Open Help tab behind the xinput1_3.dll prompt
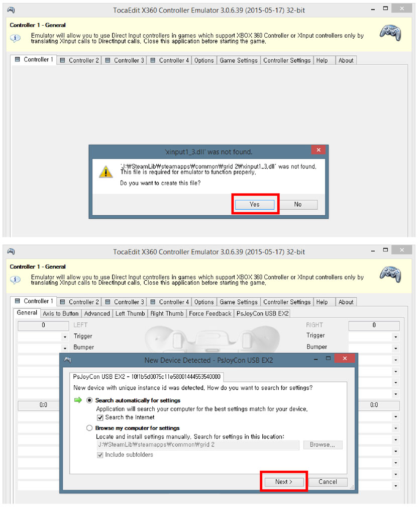Image resolution: width=420 pixels, height=507 pixels. [325, 60]
